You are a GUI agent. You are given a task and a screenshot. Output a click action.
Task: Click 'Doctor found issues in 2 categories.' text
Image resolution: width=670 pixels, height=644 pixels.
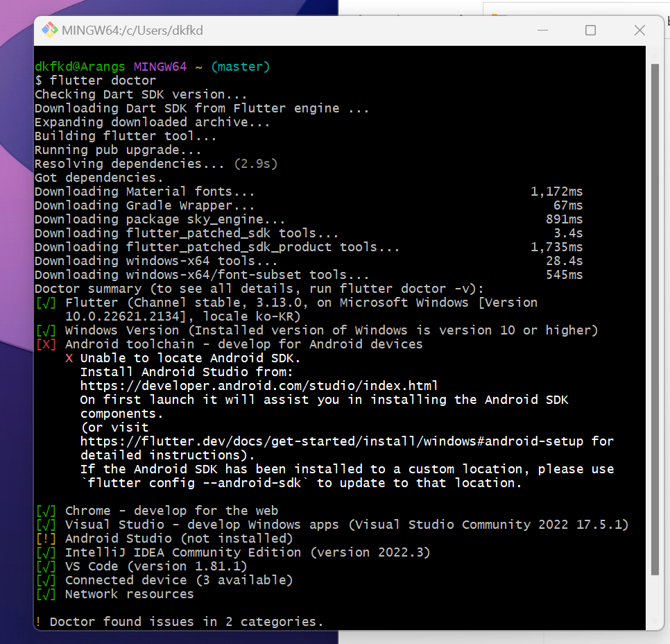click(187, 622)
